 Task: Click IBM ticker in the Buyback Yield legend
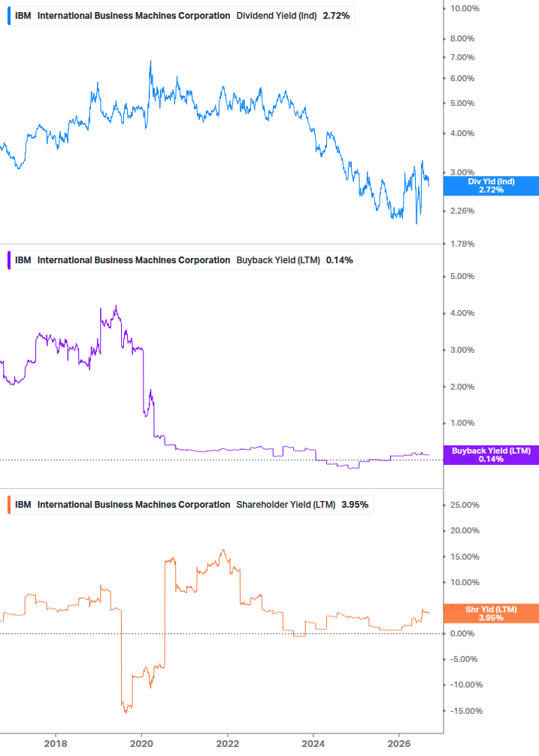click(x=23, y=260)
